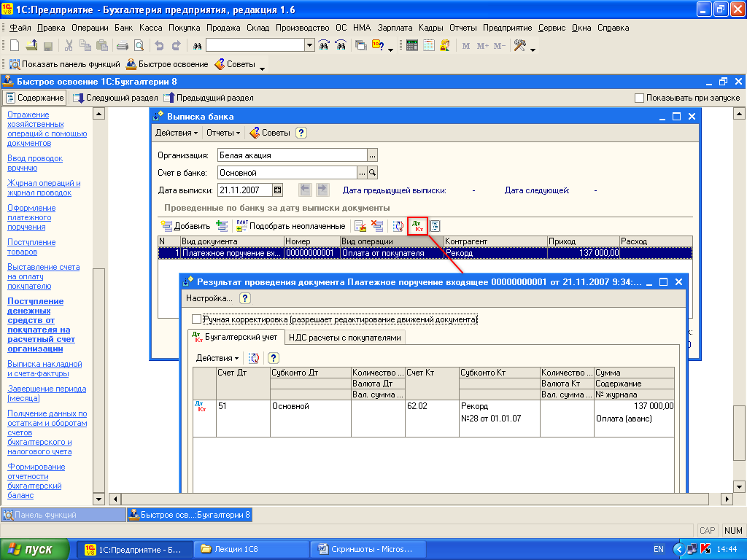Click the Содержание button
This screenshot has width=747, height=560.
click(x=35, y=98)
